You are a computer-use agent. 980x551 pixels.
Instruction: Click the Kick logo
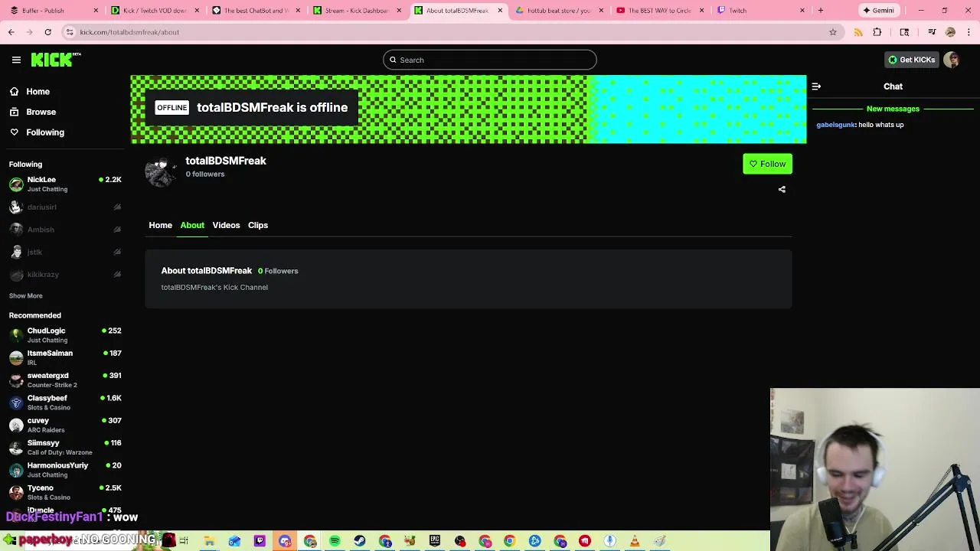tap(55, 60)
